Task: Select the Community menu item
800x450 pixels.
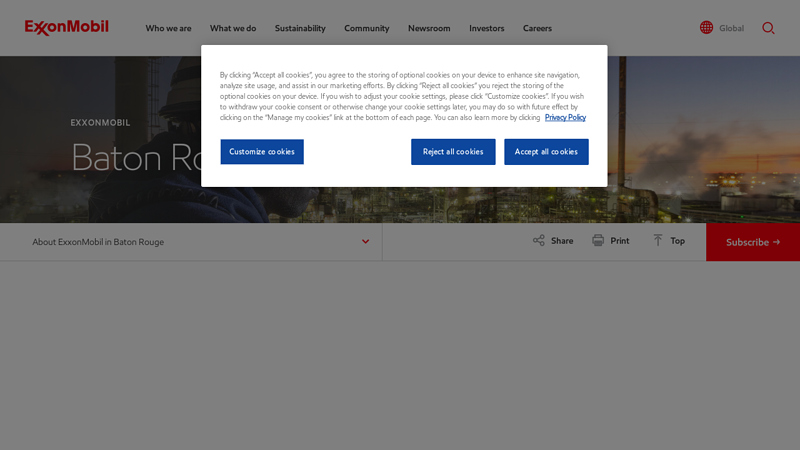Action: click(367, 28)
